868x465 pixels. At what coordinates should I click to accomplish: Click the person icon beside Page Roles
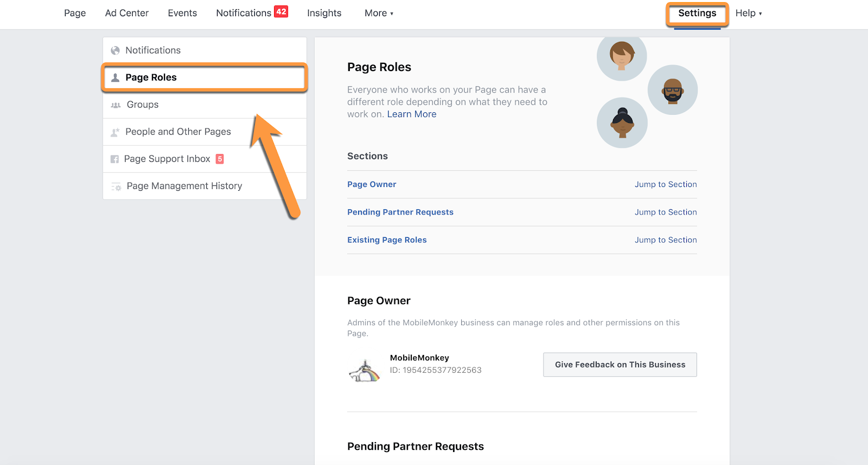pyautogui.click(x=115, y=77)
